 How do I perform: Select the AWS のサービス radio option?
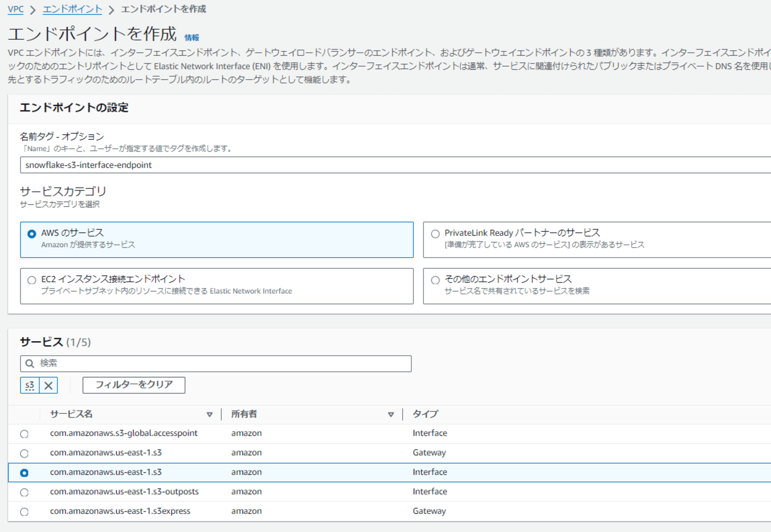pyautogui.click(x=32, y=234)
